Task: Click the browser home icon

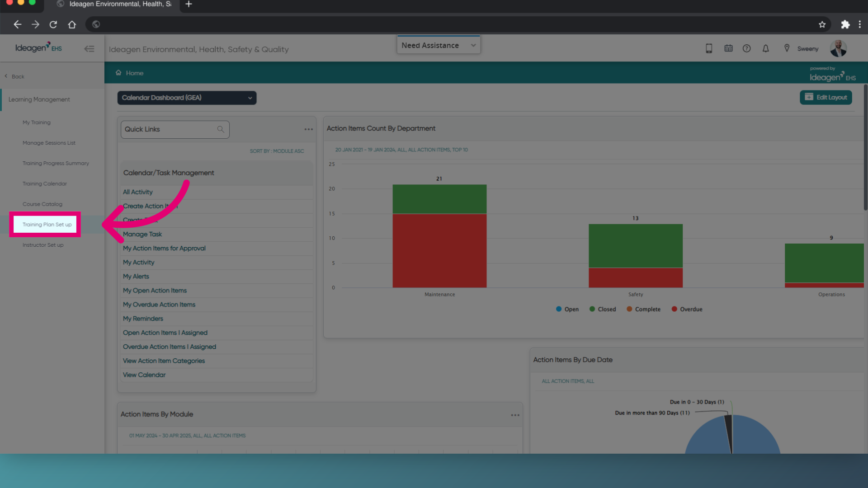Action: 72,24
